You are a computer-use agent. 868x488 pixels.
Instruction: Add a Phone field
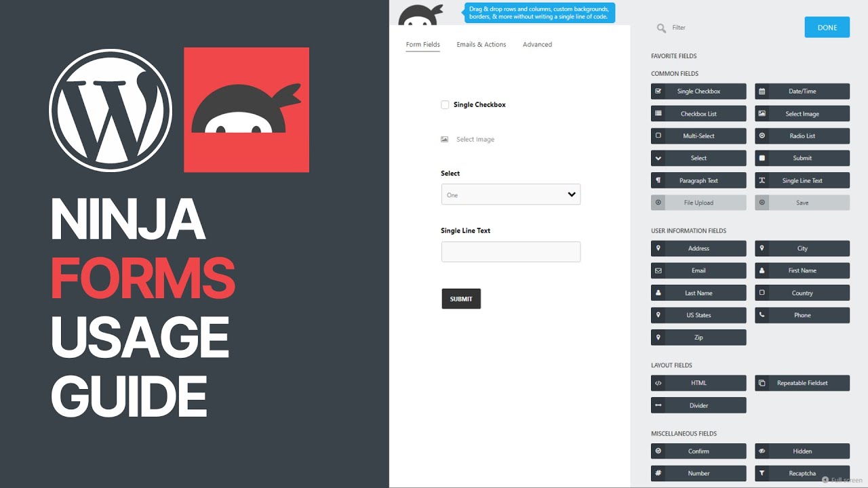click(x=802, y=315)
